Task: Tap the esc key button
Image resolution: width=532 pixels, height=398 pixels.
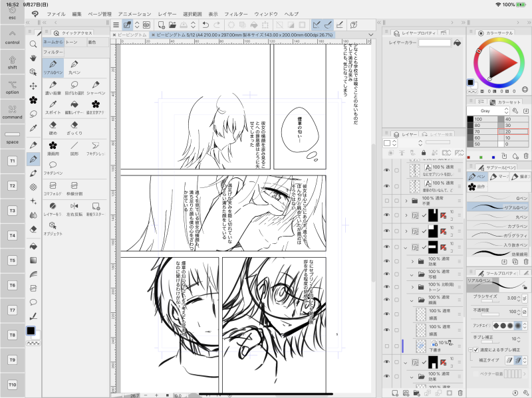Action: (12, 13)
